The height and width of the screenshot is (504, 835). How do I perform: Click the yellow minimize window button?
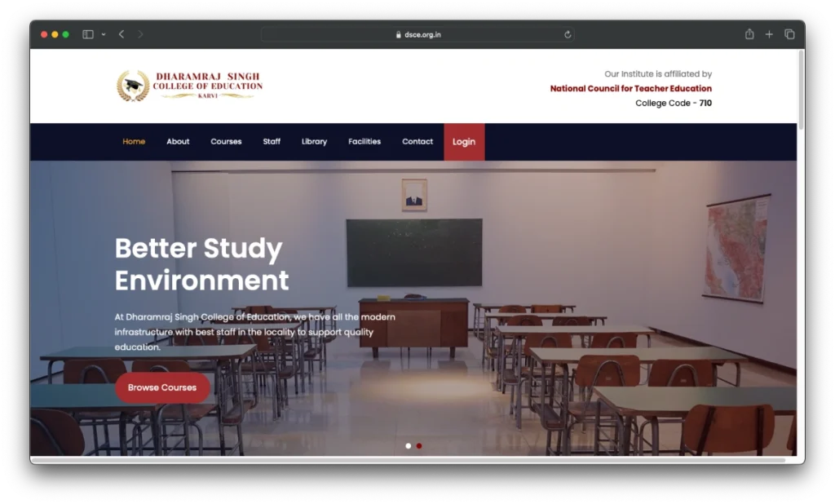[x=55, y=34]
